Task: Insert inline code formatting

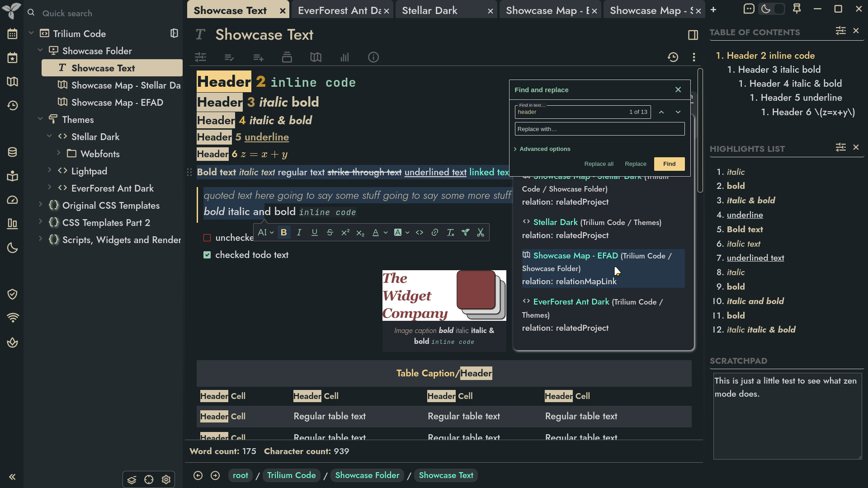Action: point(420,232)
